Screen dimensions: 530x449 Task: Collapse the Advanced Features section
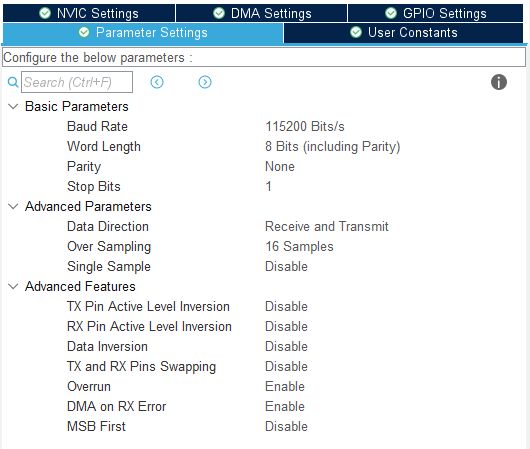pos(13,287)
